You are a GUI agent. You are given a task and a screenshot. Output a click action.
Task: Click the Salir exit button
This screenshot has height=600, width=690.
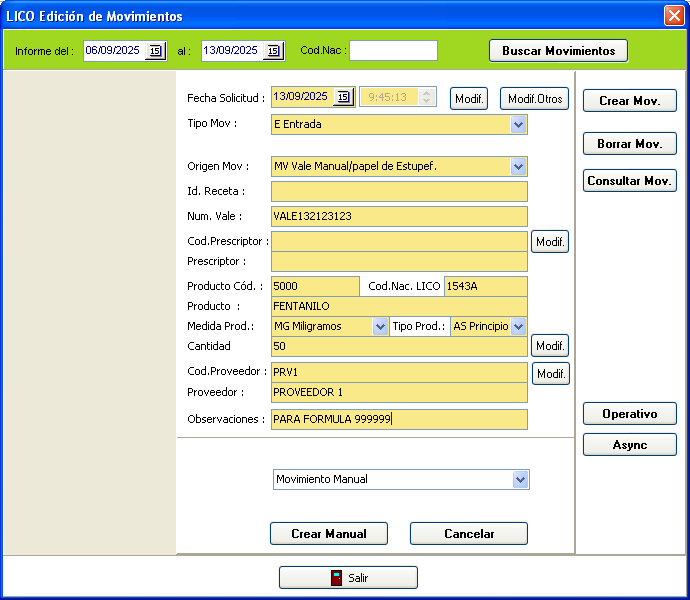(x=348, y=578)
